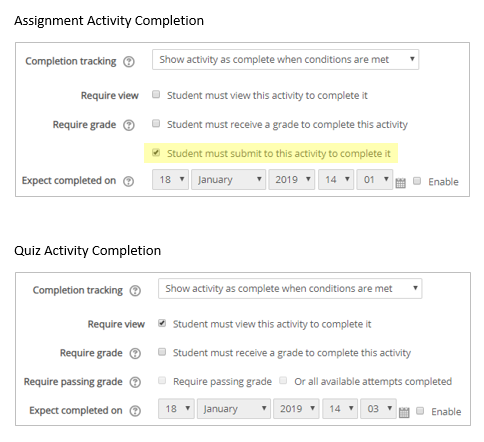Screen dimensions: 484x442
Task: Uncheck Quiz Student must view this activity
Action: (162, 323)
